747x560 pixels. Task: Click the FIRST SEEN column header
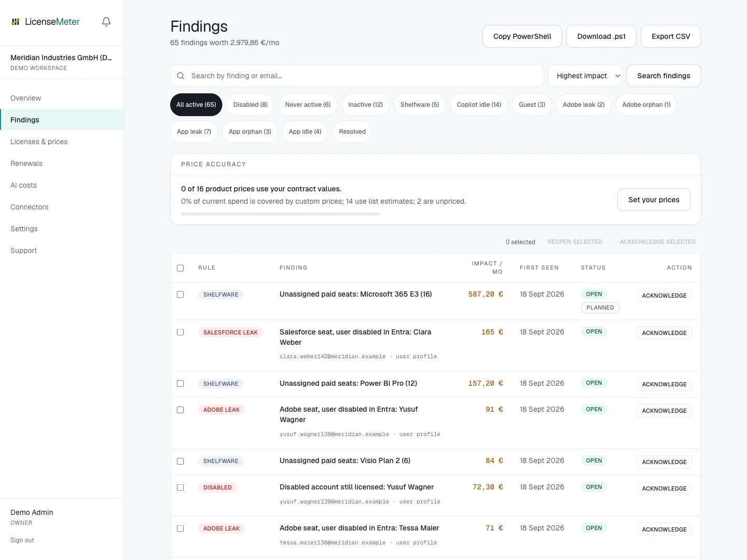click(539, 268)
